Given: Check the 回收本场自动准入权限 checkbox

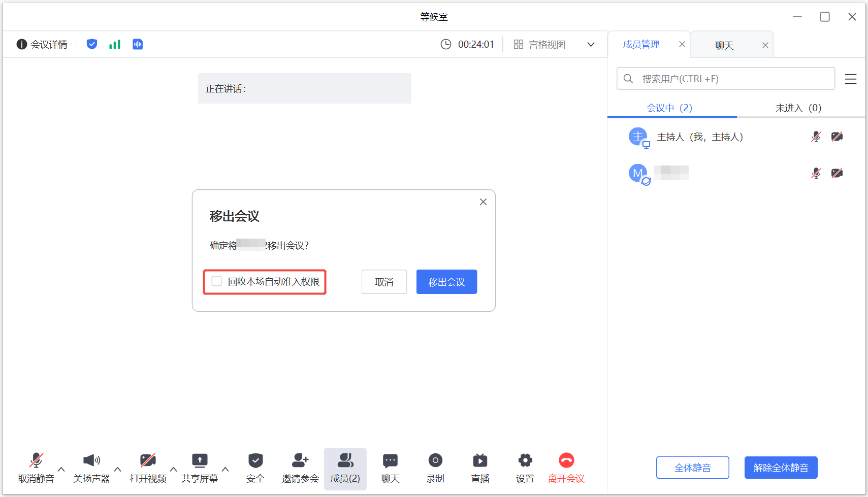Looking at the screenshot, I should coord(217,281).
